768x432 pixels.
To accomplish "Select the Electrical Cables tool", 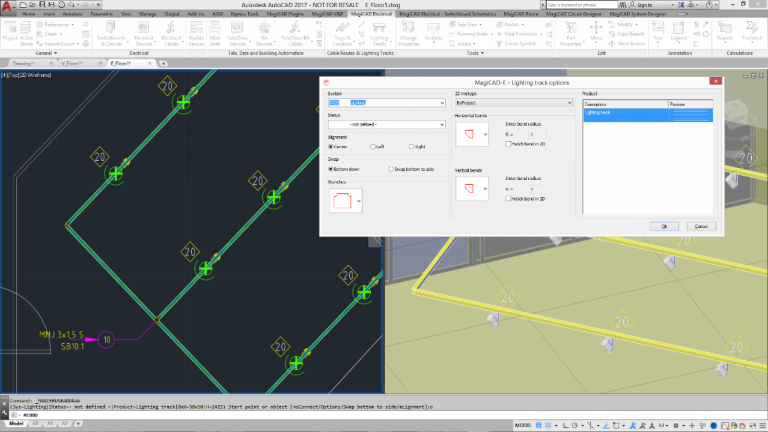I will pos(171,33).
